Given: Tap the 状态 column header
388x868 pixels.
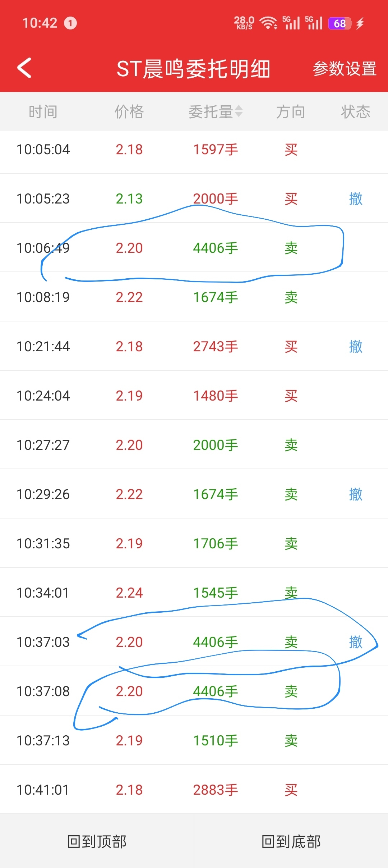Looking at the screenshot, I should coord(356,111).
